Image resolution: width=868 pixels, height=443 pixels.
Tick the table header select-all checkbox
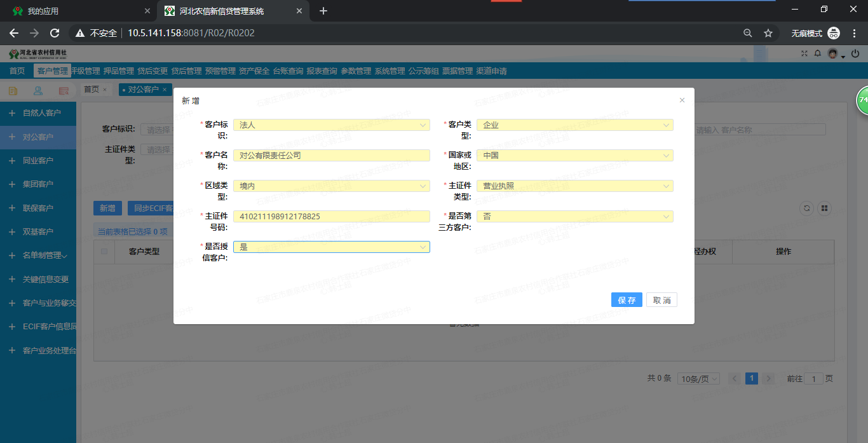click(104, 252)
